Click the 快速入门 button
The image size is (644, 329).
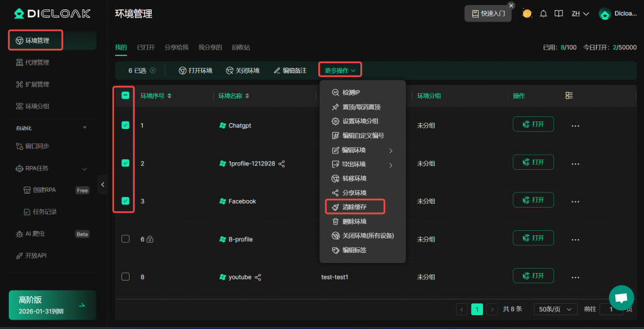488,13
